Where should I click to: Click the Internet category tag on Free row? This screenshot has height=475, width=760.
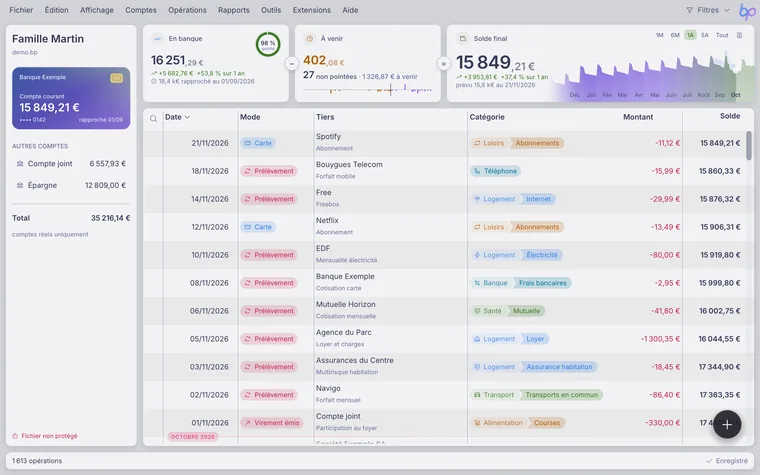point(538,199)
